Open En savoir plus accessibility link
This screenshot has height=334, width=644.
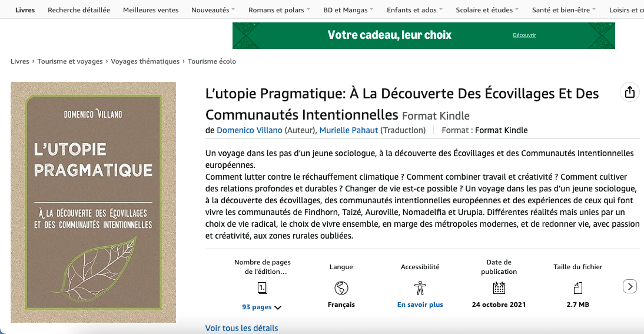pos(420,305)
